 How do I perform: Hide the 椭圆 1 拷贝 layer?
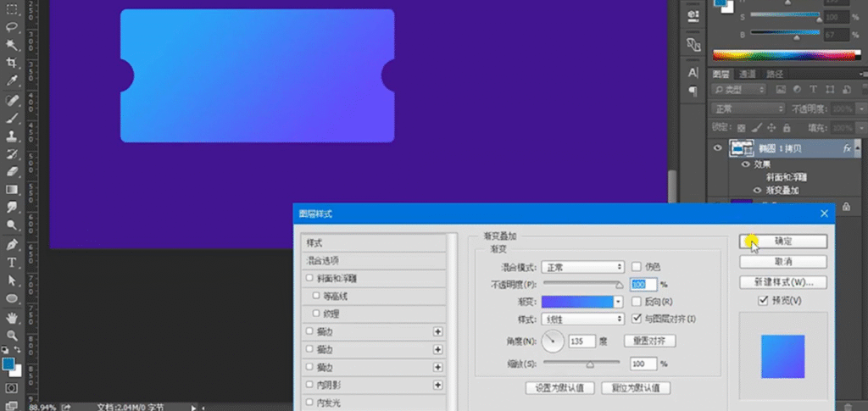[x=718, y=148]
